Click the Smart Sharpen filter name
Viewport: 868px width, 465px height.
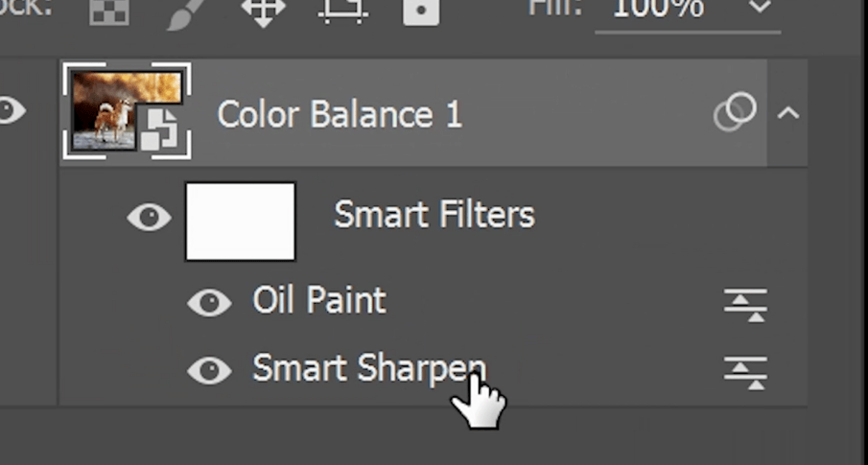tap(369, 368)
